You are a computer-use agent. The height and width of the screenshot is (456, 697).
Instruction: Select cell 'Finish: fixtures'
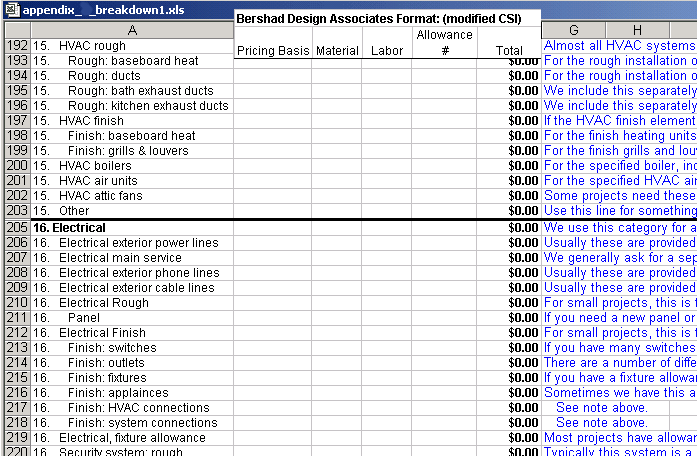pyautogui.click(x=132, y=378)
